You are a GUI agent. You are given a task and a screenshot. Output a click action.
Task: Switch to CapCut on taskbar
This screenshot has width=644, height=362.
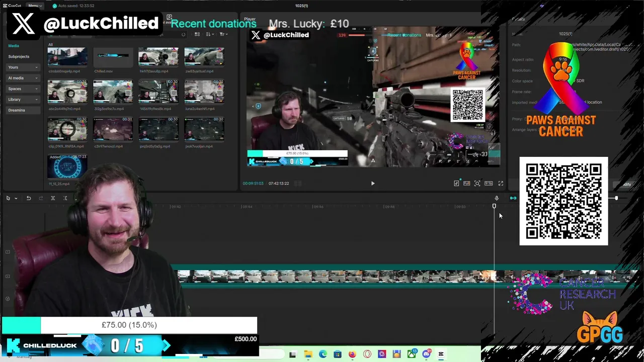[x=441, y=354]
